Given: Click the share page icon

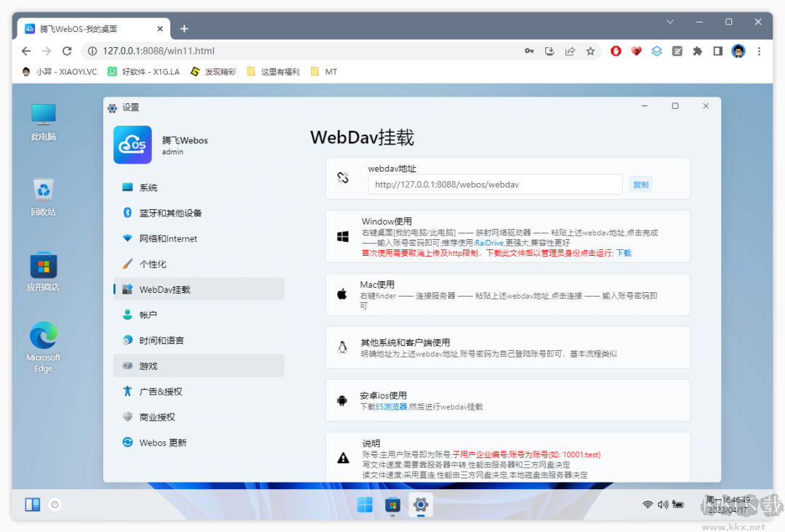Looking at the screenshot, I should pyautogui.click(x=571, y=51).
